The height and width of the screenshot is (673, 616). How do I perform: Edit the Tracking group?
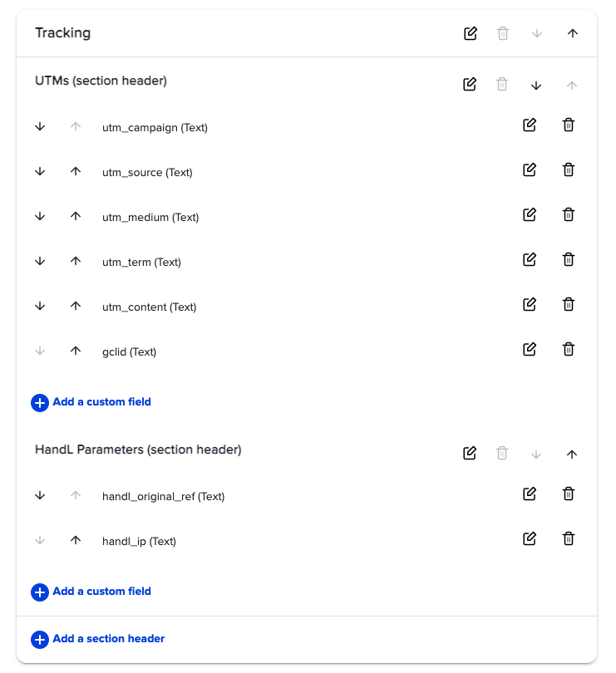click(x=471, y=33)
